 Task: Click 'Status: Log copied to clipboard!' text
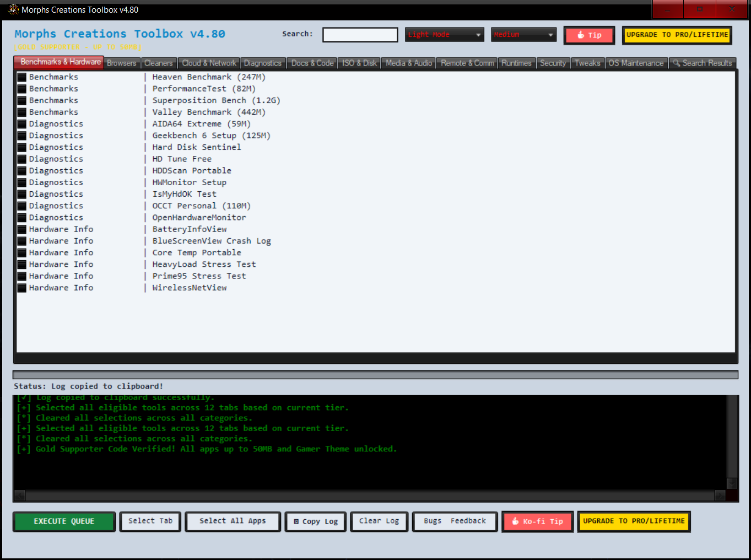(89, 386)
